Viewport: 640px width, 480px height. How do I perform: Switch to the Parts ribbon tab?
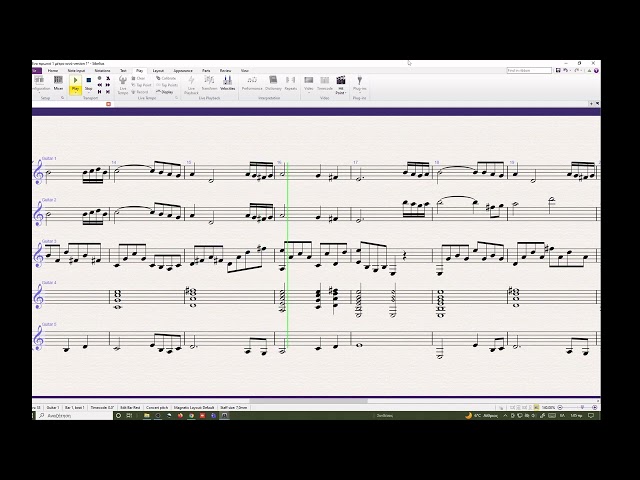pyautogui.click(x=206, y=71)
